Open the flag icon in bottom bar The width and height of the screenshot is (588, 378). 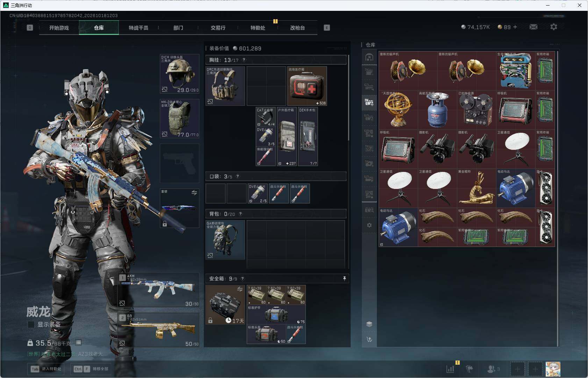(469, 369)
